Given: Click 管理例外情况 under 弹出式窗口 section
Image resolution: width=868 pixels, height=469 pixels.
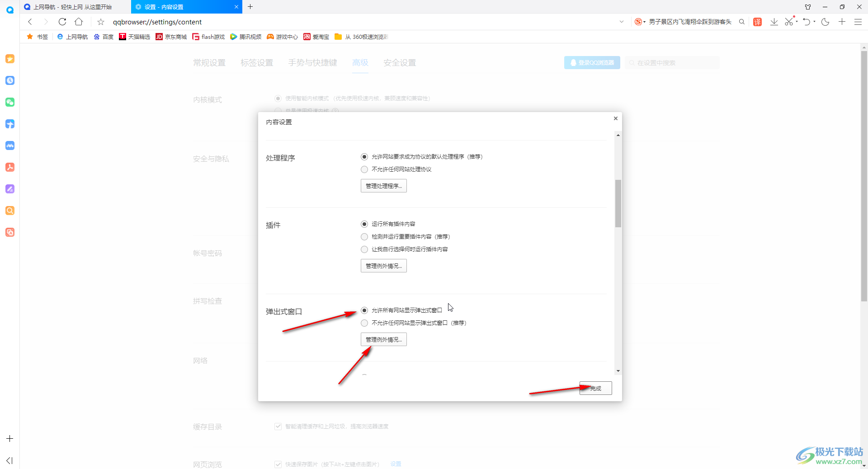Looking at the screenshot, I should pos(384,340).
